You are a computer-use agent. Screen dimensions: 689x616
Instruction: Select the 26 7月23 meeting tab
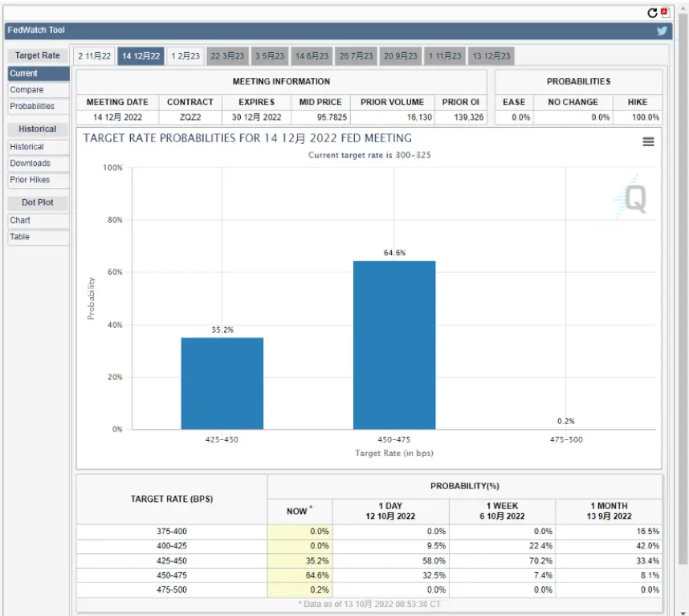356,55
